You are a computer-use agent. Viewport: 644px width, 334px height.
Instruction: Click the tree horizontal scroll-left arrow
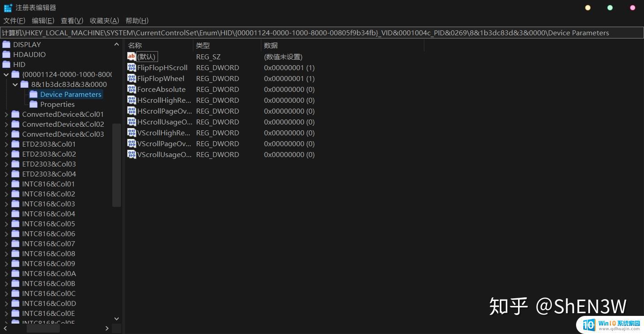(5, 328)
